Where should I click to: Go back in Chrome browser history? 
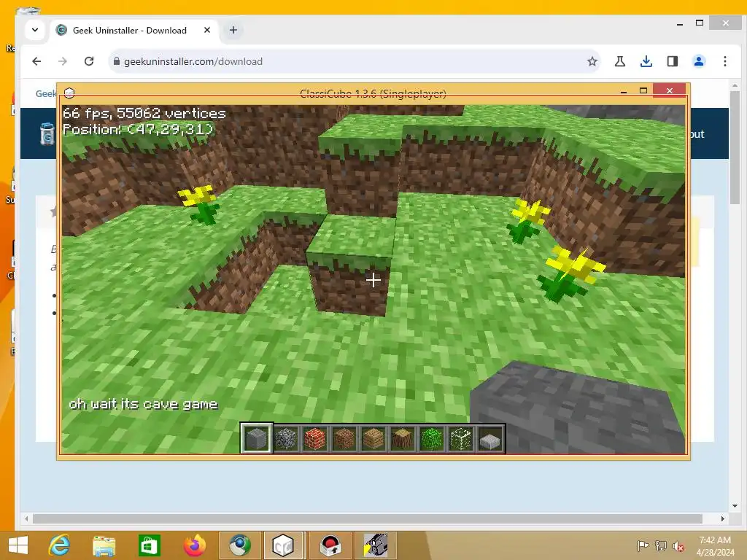pos(36,61)
